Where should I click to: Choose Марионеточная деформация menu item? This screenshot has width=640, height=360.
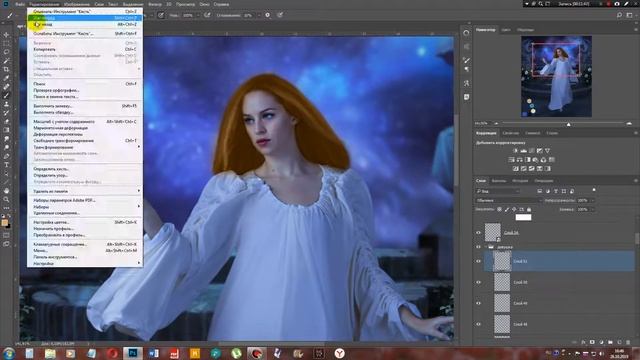tap(85, 128)
